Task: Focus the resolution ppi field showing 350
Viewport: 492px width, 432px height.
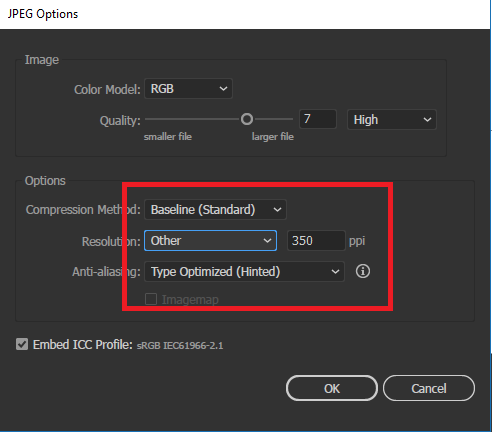Action: (x=316, y=240)
